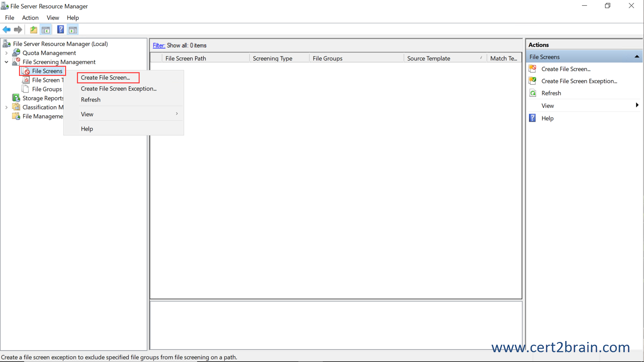Select the Quota Management node icon
Viewport: 644px width, 362px height.
(x=16, y=53)
